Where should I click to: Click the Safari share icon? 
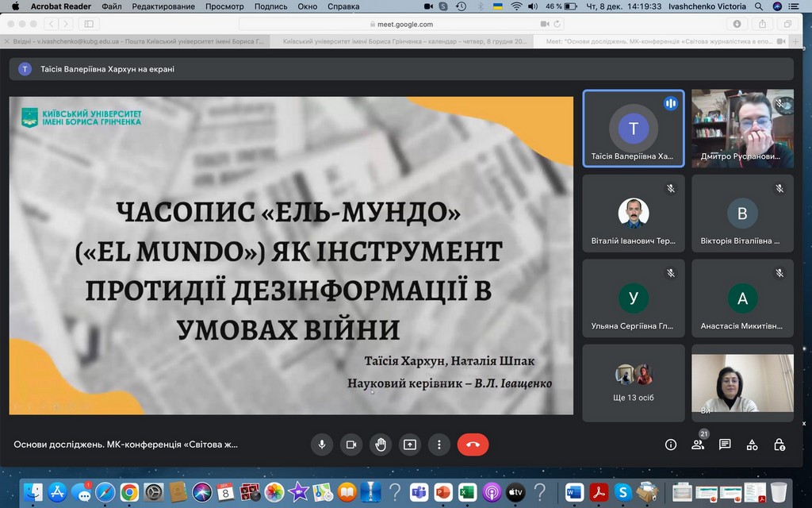pyautogui.click(x=763, y=25)
